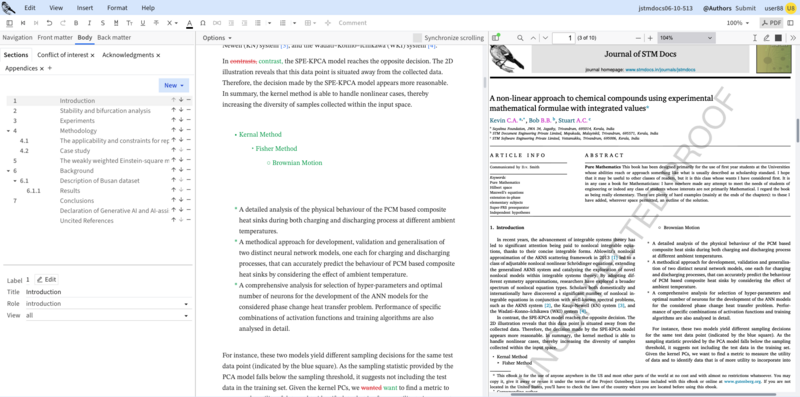The height and width of the screenshot is (397, 800).
Task: Click the Comment button
Action: point(353,23)
